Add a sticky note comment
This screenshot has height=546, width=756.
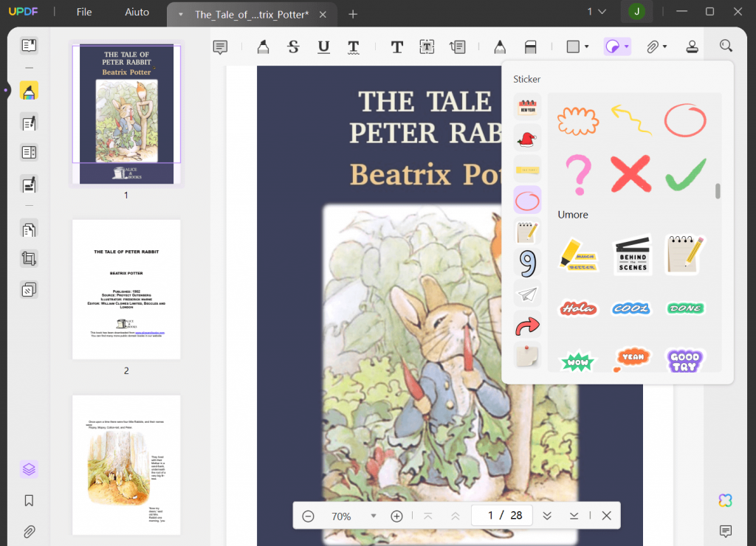pyautogui.click(x=220, y=46)
